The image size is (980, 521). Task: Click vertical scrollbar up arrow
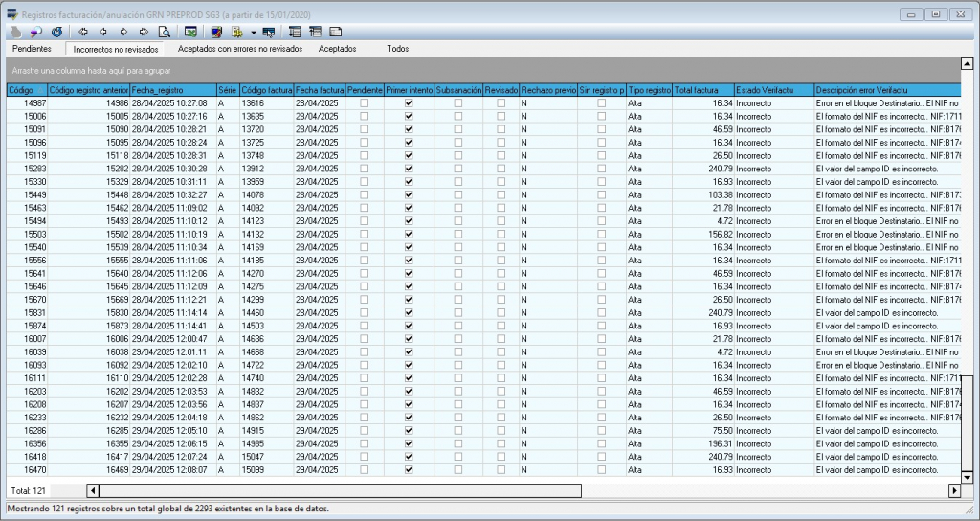(967, 63)
